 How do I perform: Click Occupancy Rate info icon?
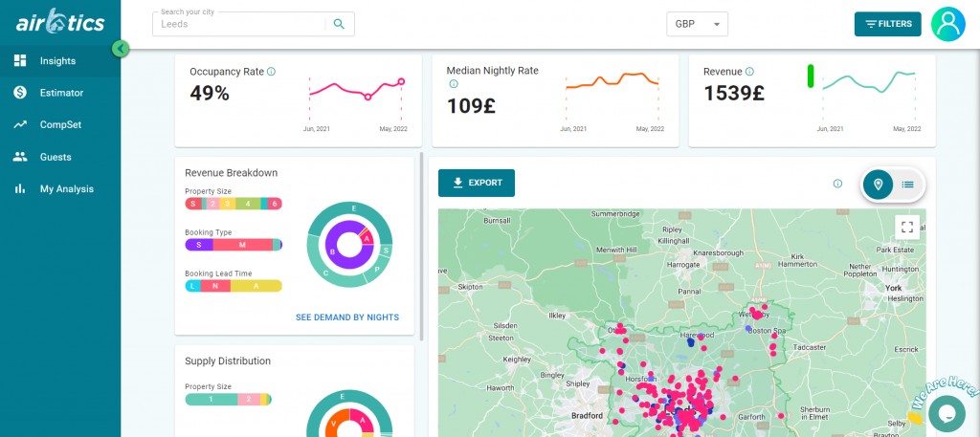pyautogui.click(x=271, y=72)
